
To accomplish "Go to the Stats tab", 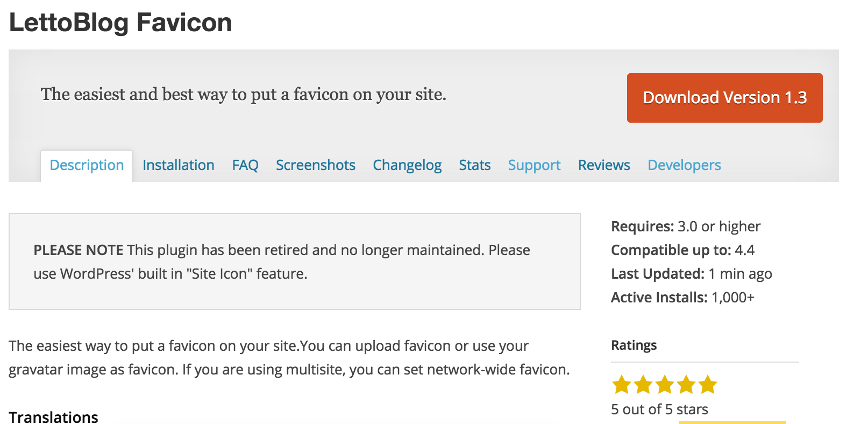I will coord(475,165).
